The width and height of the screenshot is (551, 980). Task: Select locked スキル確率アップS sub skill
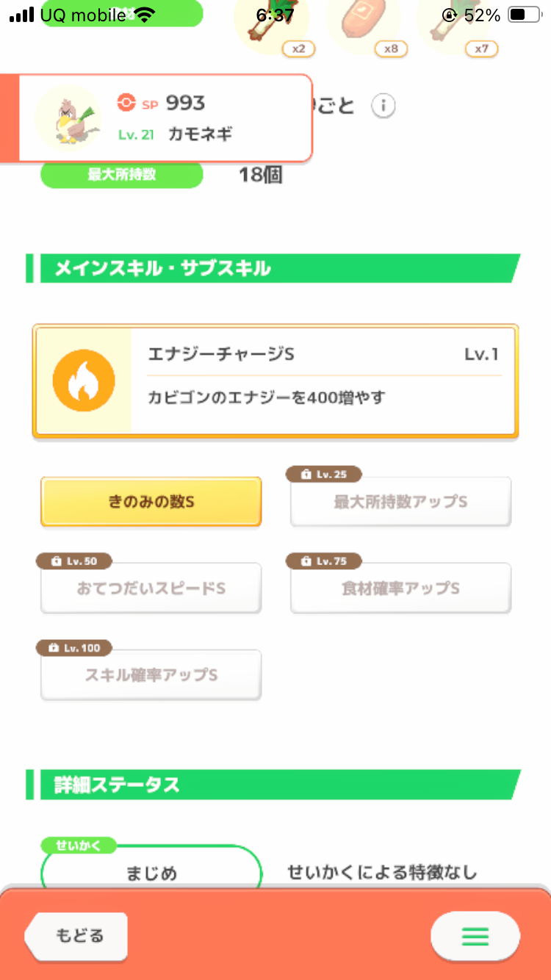[151, 674]
